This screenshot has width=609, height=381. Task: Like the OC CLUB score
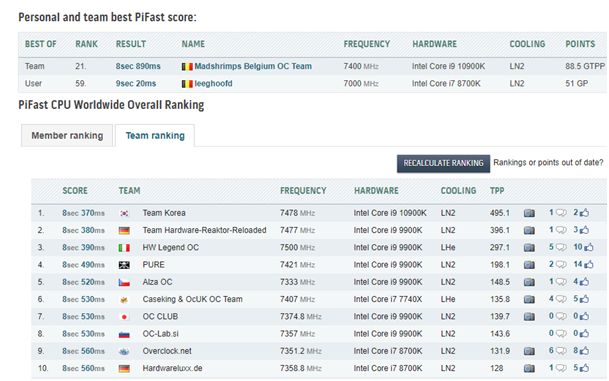point(585,316)
